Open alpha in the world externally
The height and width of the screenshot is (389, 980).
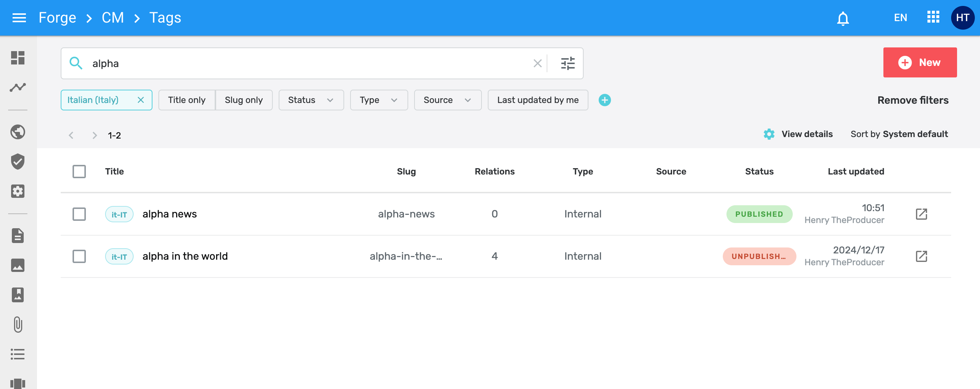pyautogui.click(x=921, y=256)
